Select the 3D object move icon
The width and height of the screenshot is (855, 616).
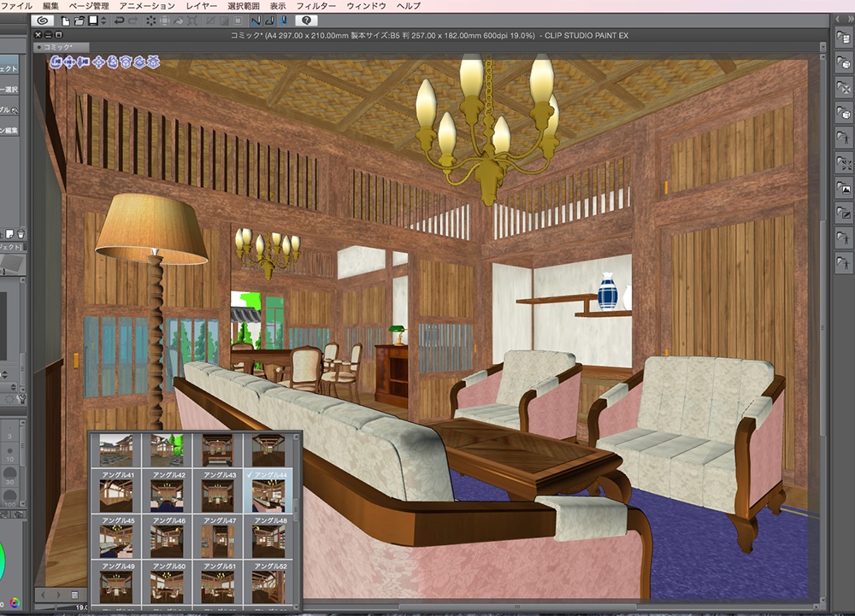pos(98,63)
